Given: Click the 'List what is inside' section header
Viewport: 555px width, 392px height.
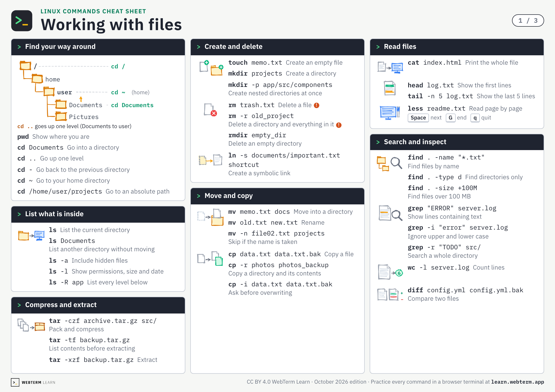Looking at the screenshot, I should pyautogui.click(x=98, y=214).
